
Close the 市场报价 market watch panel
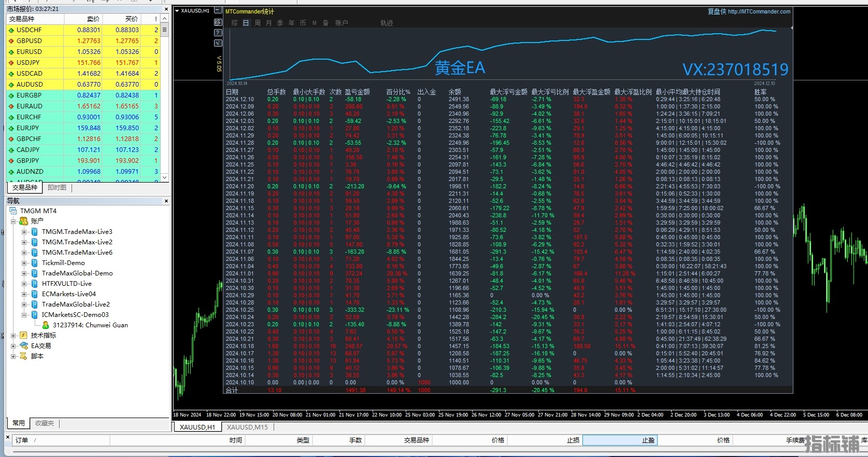coord(166,9)
